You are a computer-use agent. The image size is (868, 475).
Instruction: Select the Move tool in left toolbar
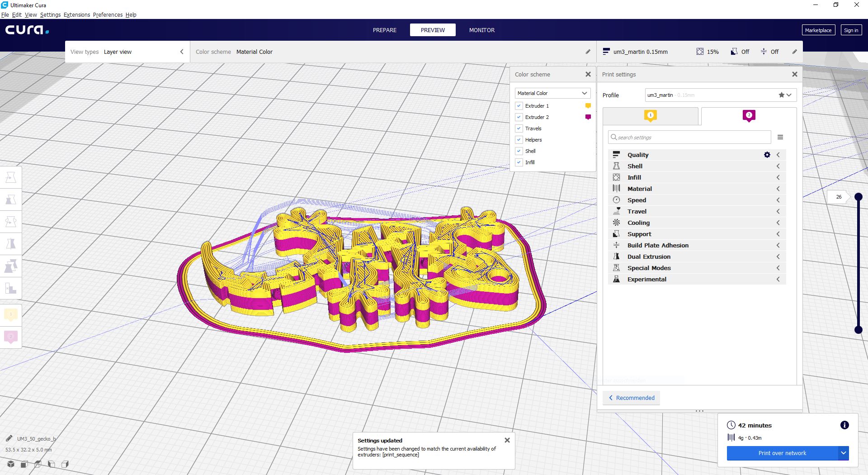pos(11,177)
